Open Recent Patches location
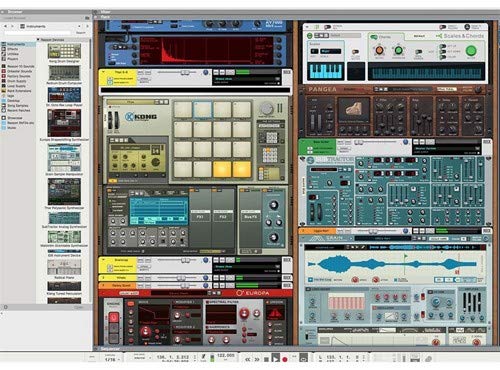This screenshot has width=500, height=370. pos(19,110)
